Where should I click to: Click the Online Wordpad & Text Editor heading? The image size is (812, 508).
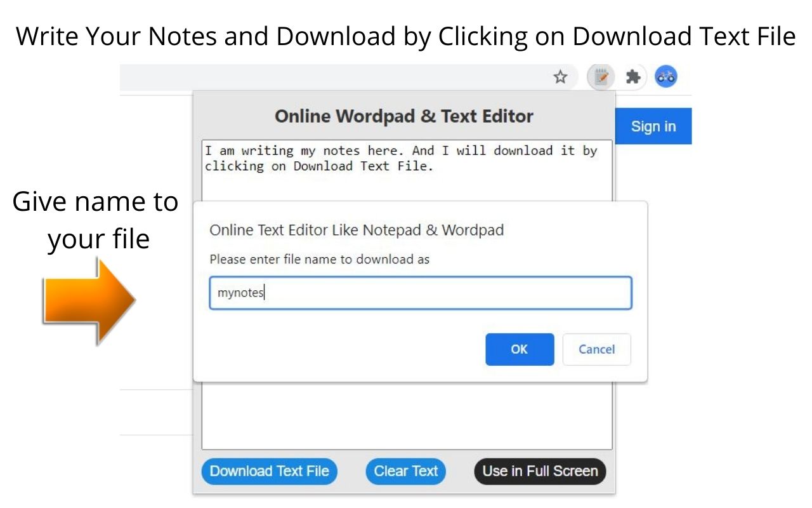click(x=404, y=116)
